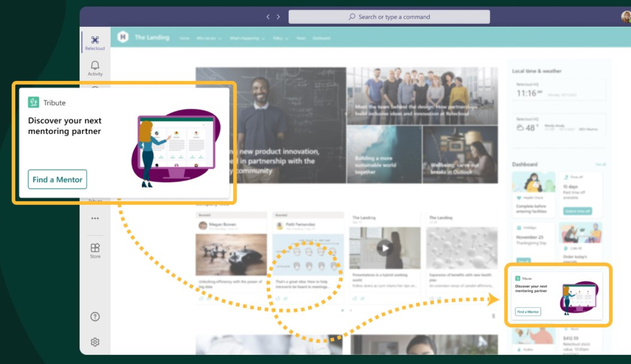This screenshot has height=364, width=631.
Task: Open the Settings gear icon
Action: coord(95,342)
